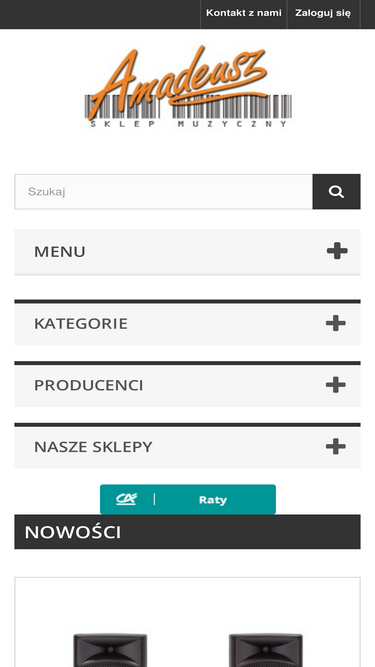Click the plus icon beside KATEGORIE
The image size is (375, 667).
[x=335, y=323]
